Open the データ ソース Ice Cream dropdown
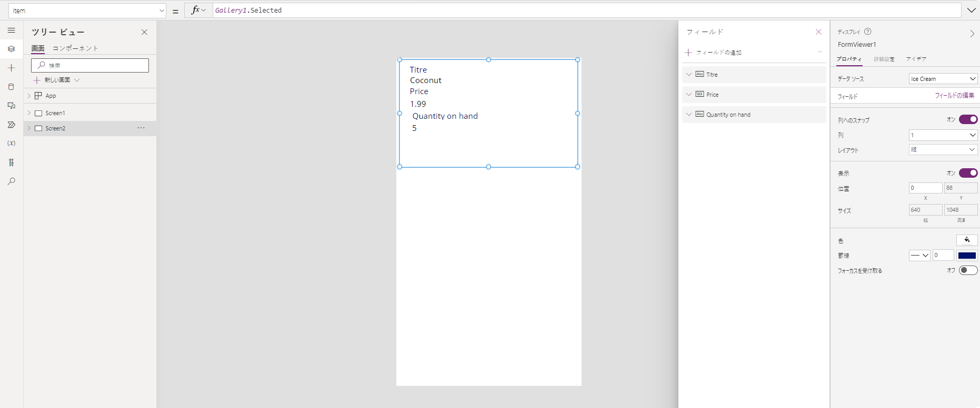This screenshot has height=408, width=980. point(943,78)
